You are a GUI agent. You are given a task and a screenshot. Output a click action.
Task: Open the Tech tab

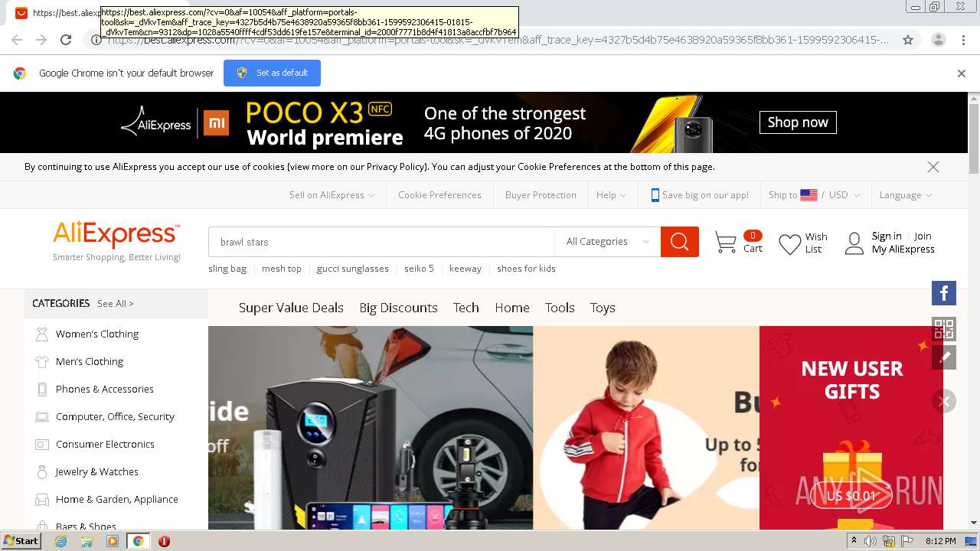pos(465,308)
